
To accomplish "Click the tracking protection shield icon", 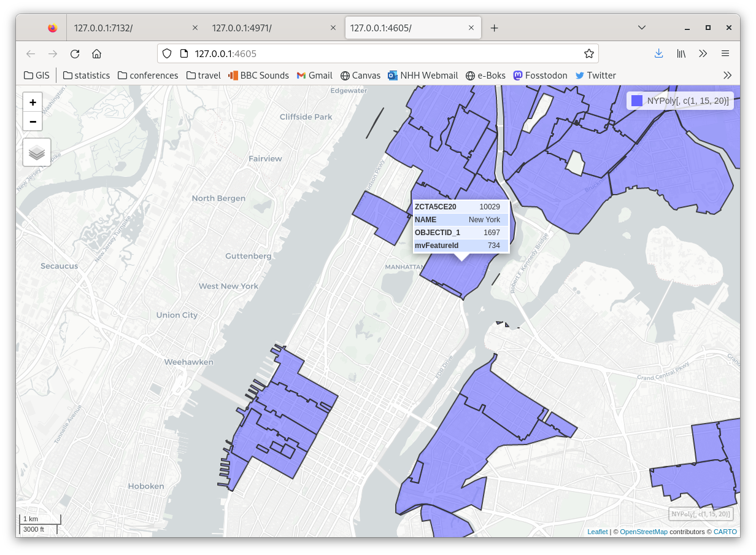I will coord(166,53).
